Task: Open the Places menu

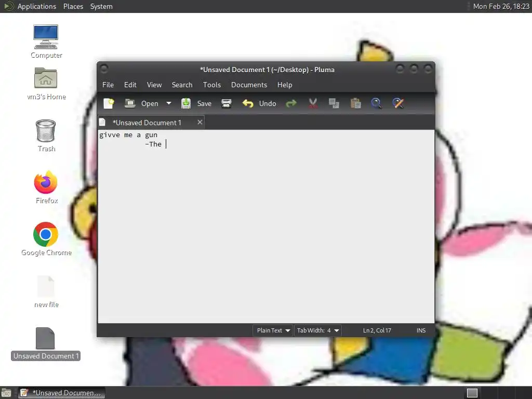Action: [x=73, y=6]
